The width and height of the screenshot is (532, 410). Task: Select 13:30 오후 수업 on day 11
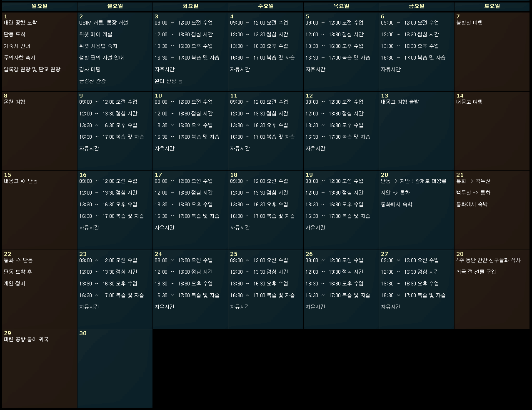click(x=259, y=125)
